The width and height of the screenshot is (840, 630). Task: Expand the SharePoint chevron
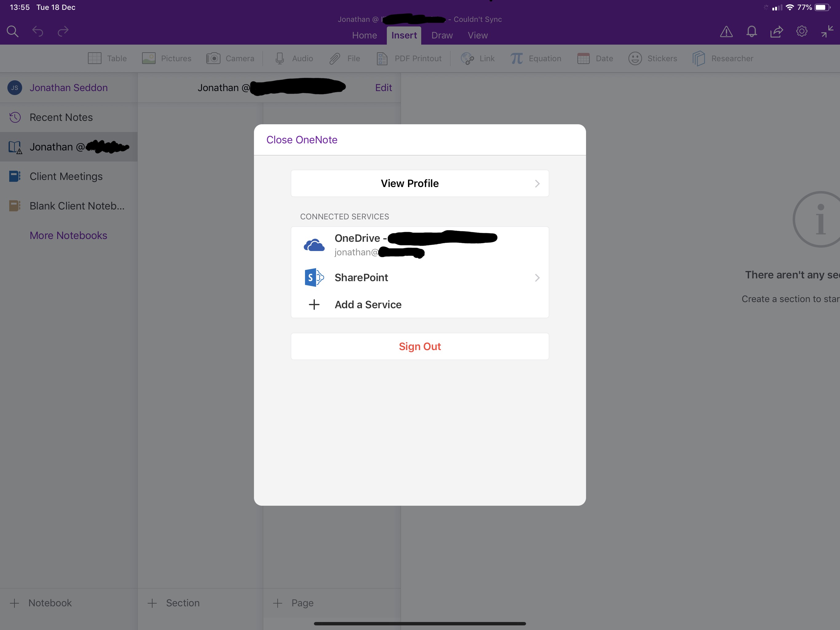537,278
